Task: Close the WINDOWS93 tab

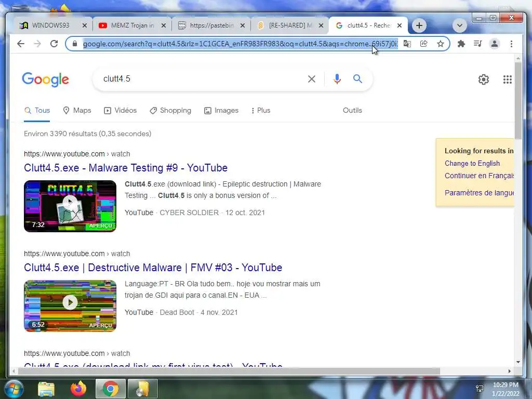Action: point(85,25)
